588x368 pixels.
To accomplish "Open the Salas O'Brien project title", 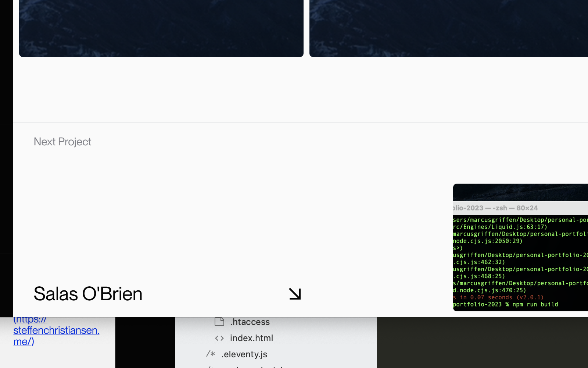I will [x=88, y=294].
